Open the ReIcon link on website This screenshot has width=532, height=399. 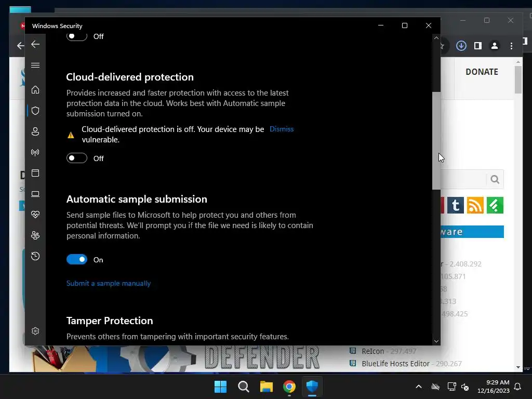tap(373, 351)
